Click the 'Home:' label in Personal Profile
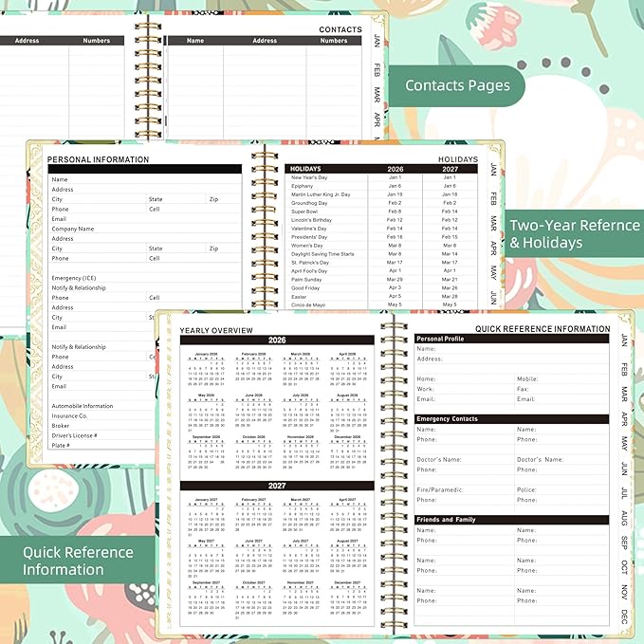The width and height of the screenshot is (644, 644). pyautogui.click(x=426, y=378)
